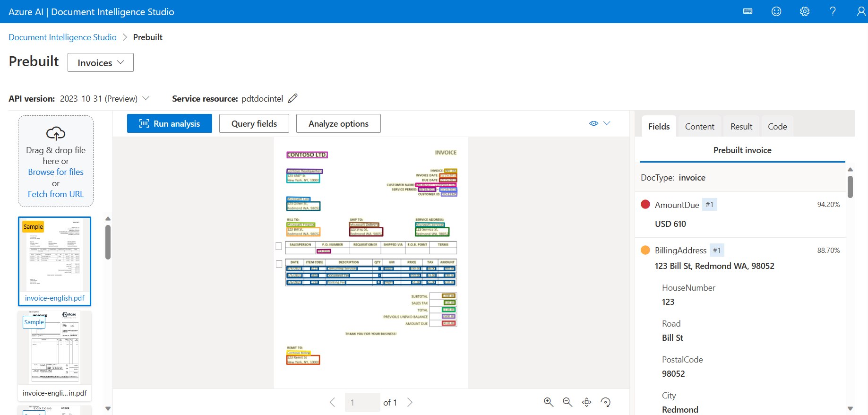Click the PostalCode value 98052
868x415 pixels.
coord(673,374)
